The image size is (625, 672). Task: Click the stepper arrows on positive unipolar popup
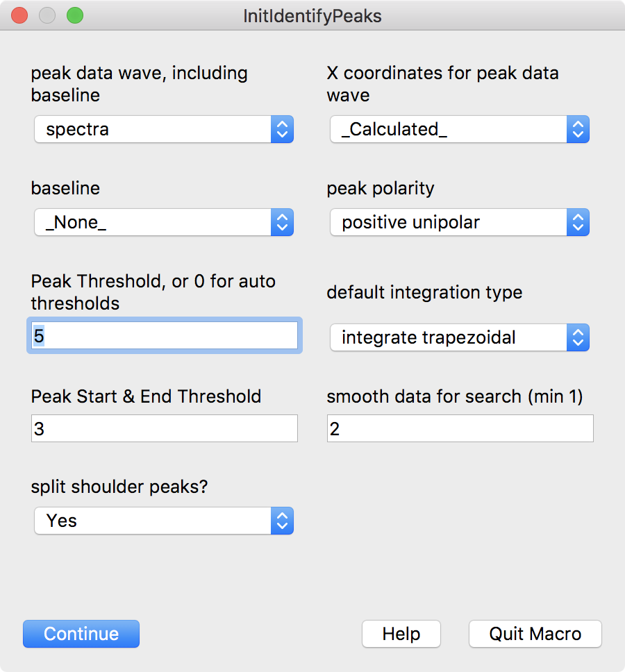click(x=578, y=222)
